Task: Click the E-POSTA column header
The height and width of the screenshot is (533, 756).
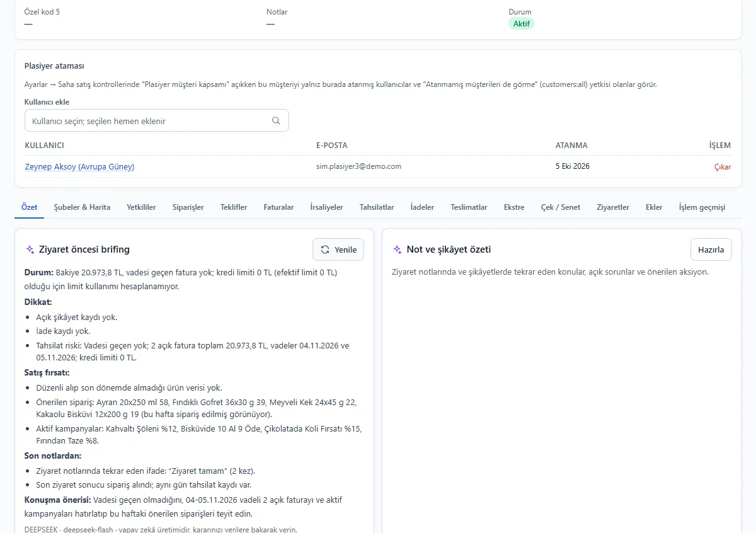Action: click(x=332, y=146)
